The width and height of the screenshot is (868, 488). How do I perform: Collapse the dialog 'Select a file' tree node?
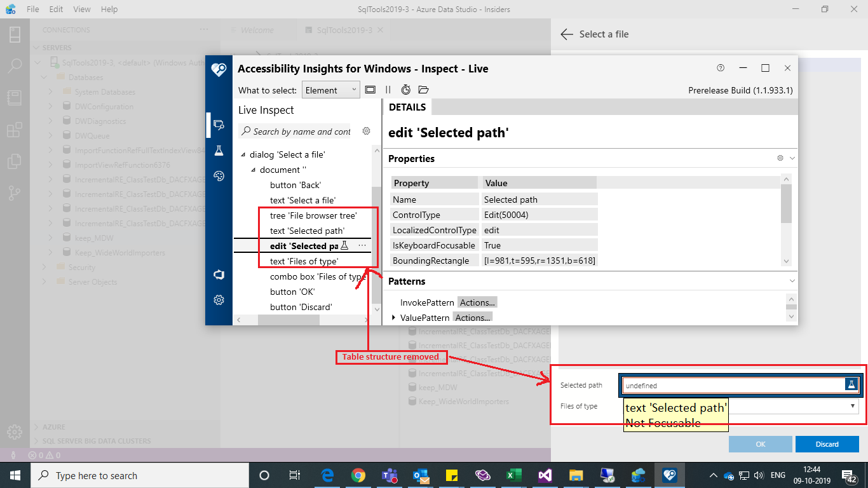[244, 154]
